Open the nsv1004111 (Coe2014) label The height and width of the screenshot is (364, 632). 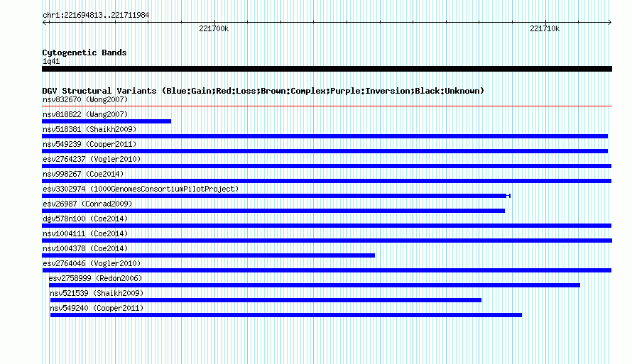point(85,233)
